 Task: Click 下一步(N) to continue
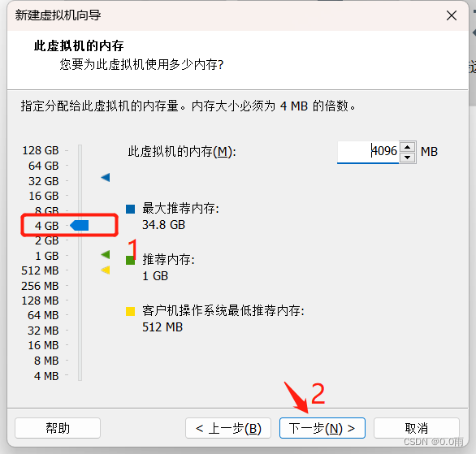click(322, 428)
